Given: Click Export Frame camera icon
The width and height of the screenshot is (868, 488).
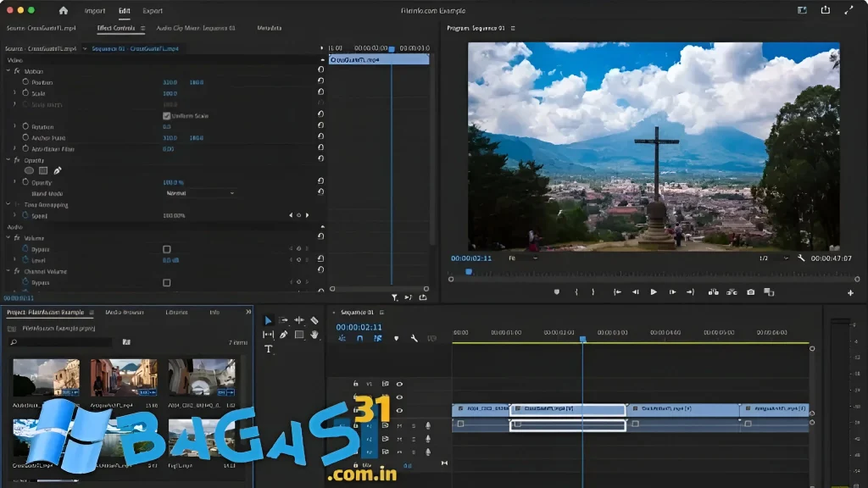Looking at the screenshot, I should 751,292.
